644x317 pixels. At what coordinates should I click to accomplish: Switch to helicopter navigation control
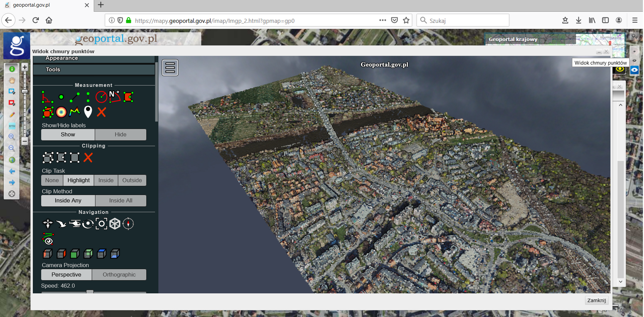(x=75, y=224)
